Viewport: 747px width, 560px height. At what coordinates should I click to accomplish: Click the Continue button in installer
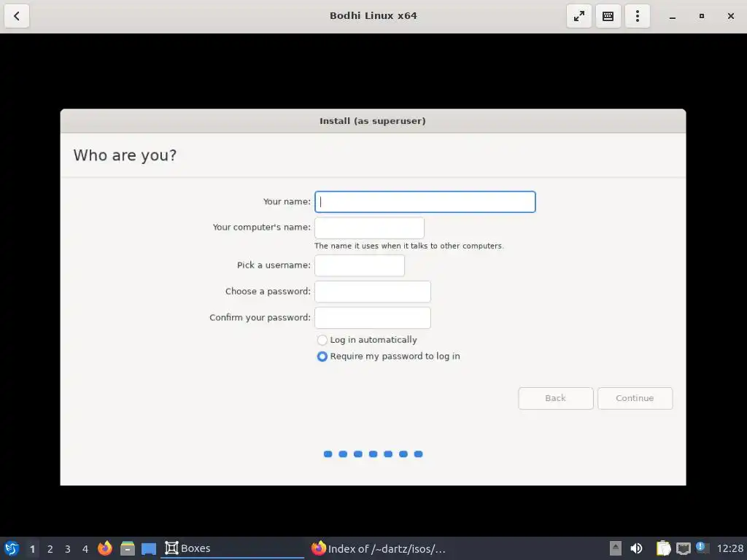coord(635,398)
